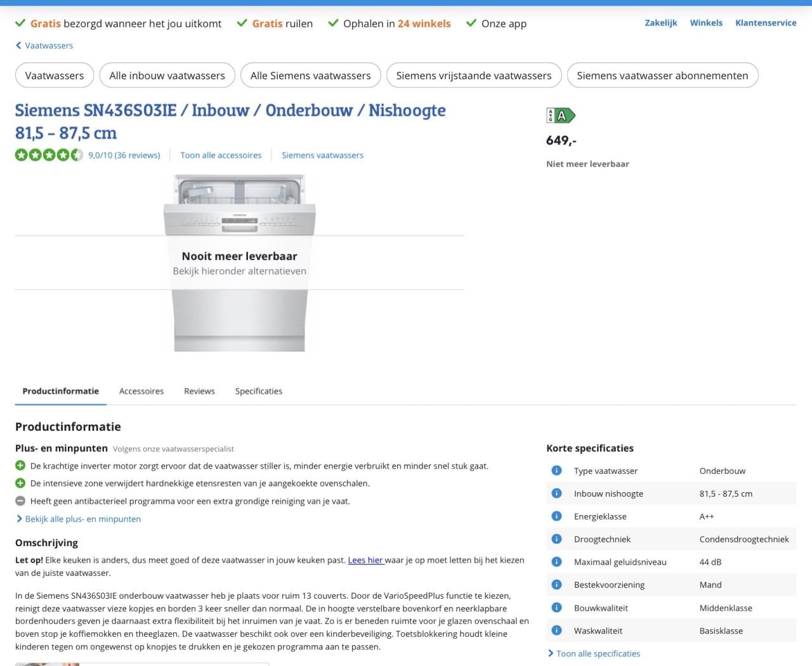
Task: Click the 24 winkels link
Action: [424, 23]
